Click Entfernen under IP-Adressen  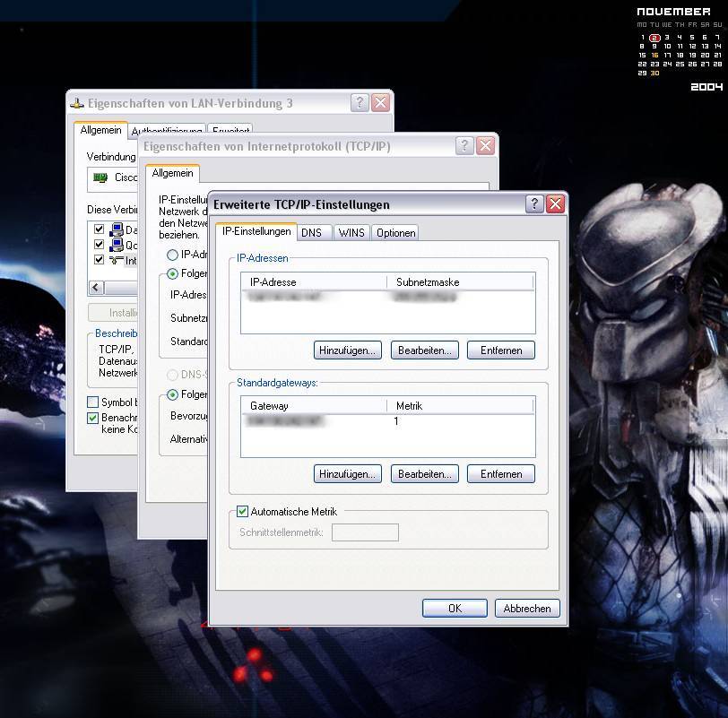[501, 350]
